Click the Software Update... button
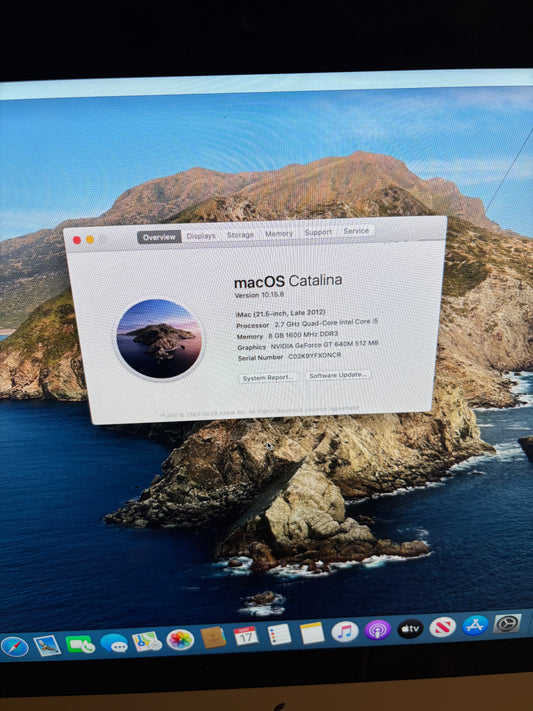The height and width of the screenshot is (711, 533). 338,375
